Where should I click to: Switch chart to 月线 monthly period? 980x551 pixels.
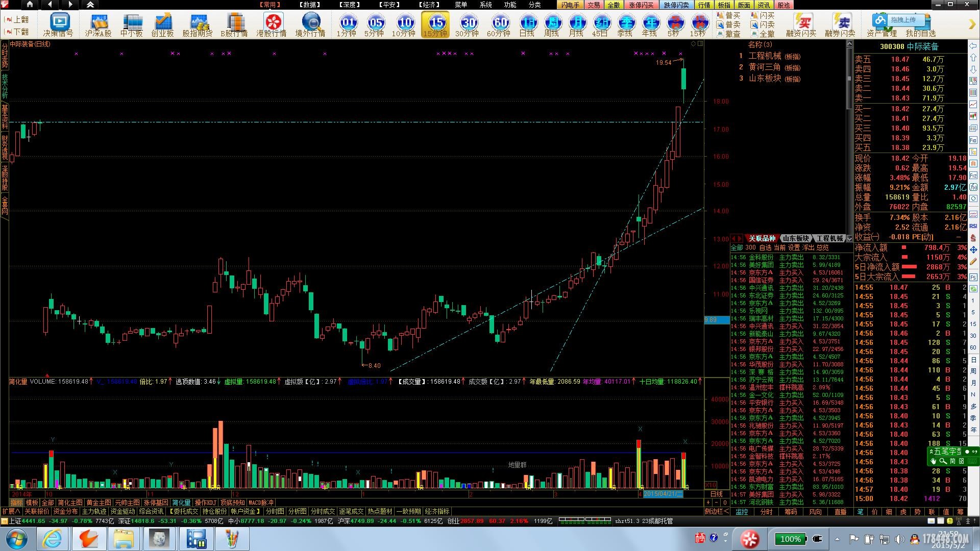[577, 24]
